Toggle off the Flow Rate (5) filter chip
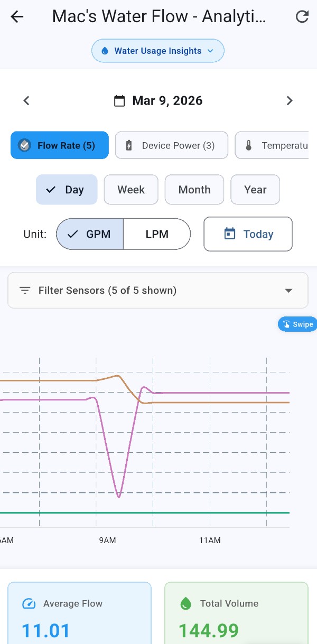 tap(59, 145)
